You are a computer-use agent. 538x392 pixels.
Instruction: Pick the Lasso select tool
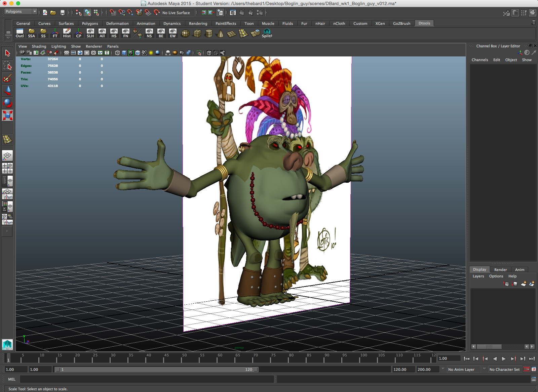point(7,66)
